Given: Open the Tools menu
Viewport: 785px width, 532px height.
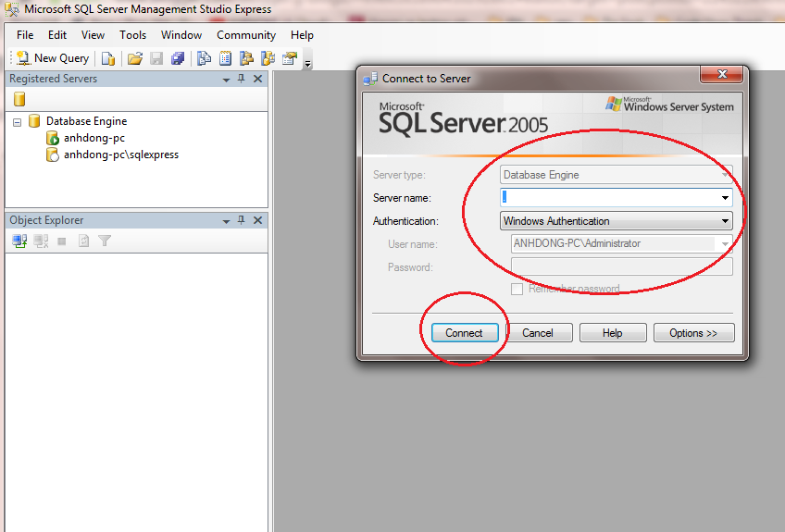Looking at the screenshot, I should point(132,35).
